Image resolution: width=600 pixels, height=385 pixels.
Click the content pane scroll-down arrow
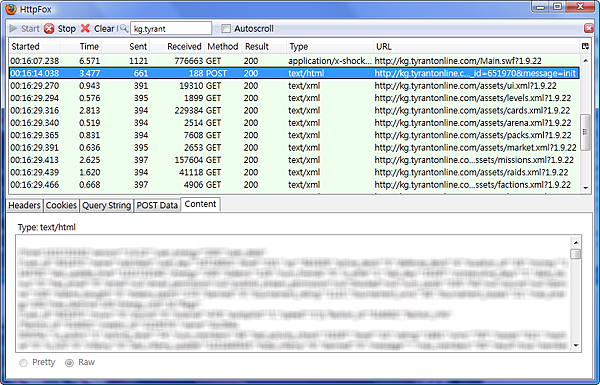tap(576, 345)
